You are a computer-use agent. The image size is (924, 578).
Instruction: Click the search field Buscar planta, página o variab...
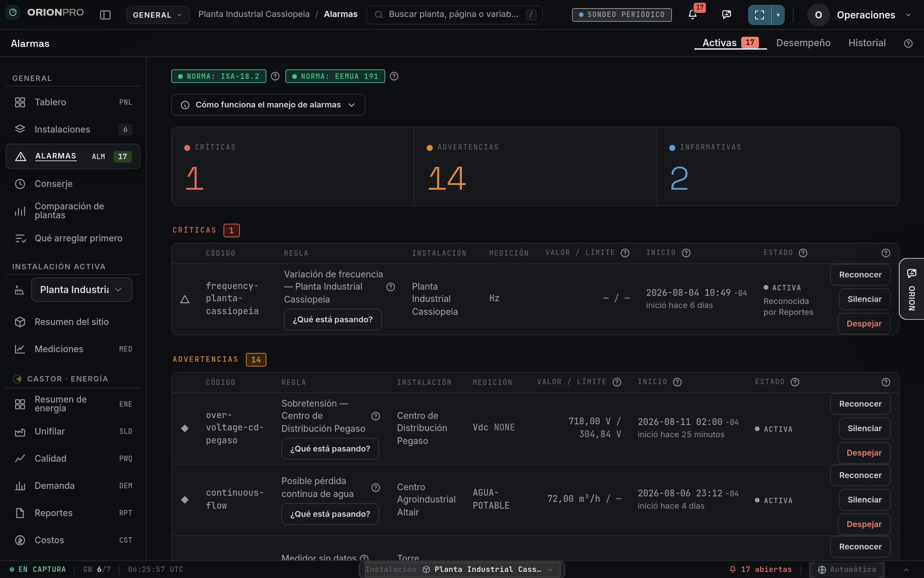click(x=455, y=15)
